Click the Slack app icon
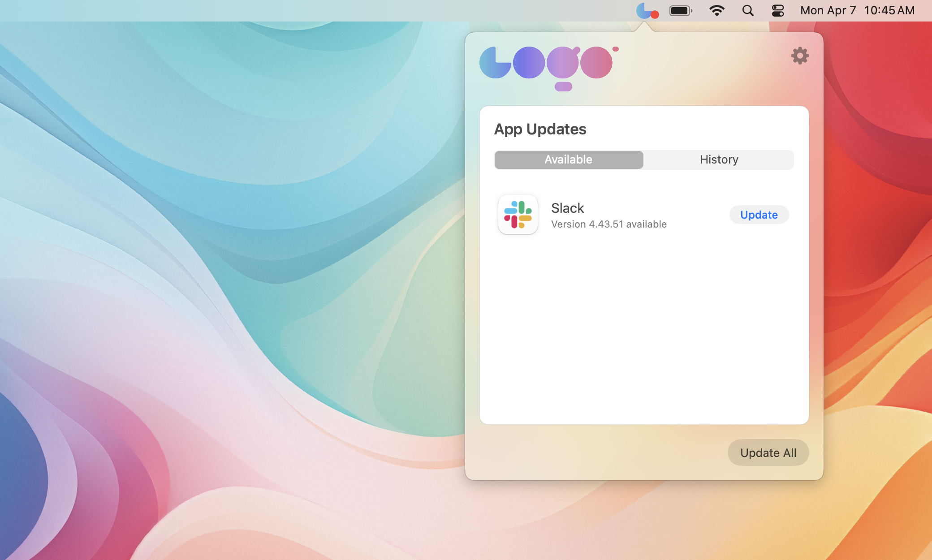 pos(518,215)
